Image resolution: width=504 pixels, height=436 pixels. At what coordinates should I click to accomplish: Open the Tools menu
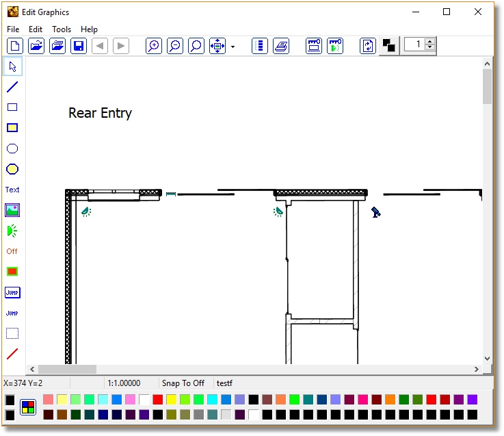coord(62,29)
